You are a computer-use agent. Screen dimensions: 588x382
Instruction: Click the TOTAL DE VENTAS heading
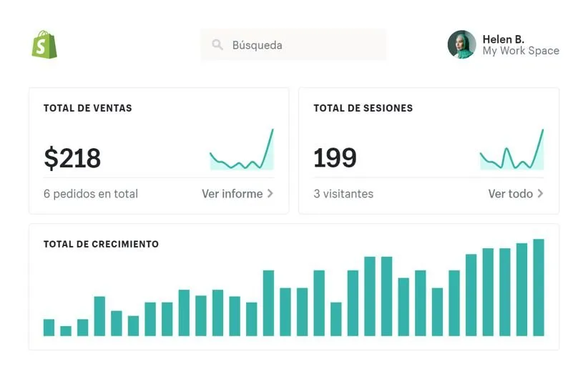coord(88,108)
